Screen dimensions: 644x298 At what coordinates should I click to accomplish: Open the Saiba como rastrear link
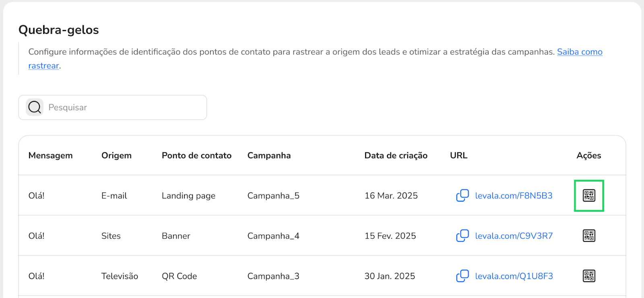click(x=580, y=52)
